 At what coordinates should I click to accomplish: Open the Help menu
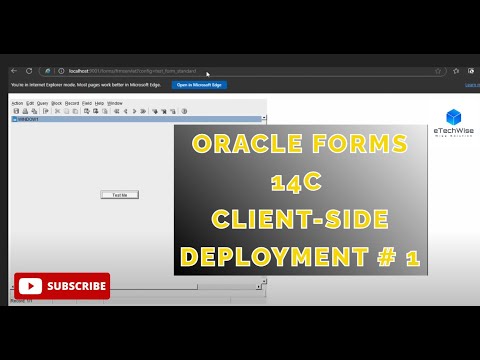coord(99,103)
